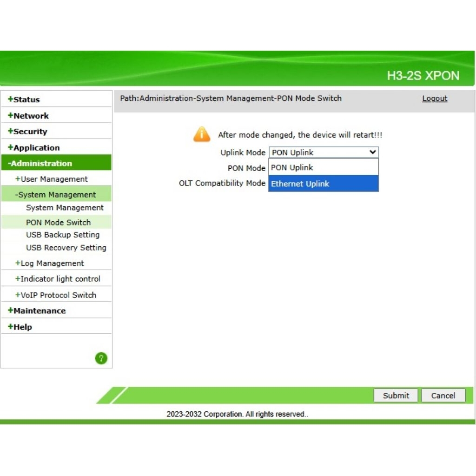This screenshot has width=476, height=476.
Task: Collapse the Administration menu section
Action: pyautogui.click(x=40, y=163)
